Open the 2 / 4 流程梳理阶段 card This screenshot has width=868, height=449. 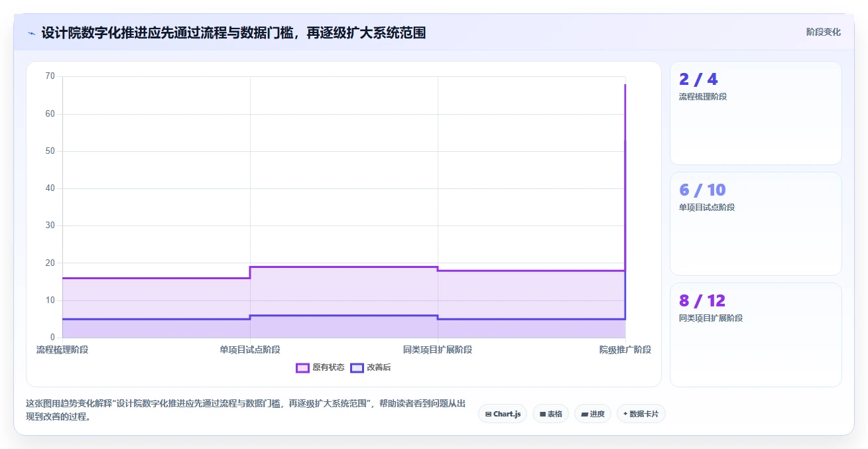pyautogui.click(x=756, y=113)
